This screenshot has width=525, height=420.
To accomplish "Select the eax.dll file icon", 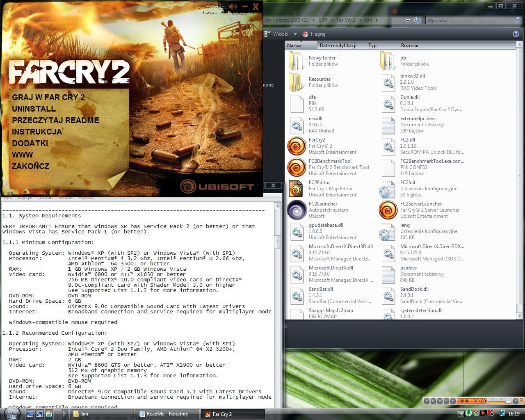I will click(x=297, y=125).
